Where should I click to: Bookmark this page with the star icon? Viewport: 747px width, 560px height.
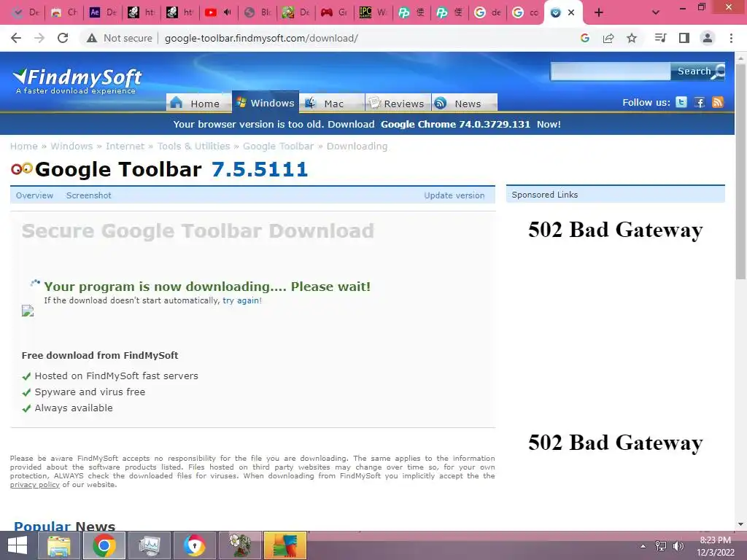632,38
